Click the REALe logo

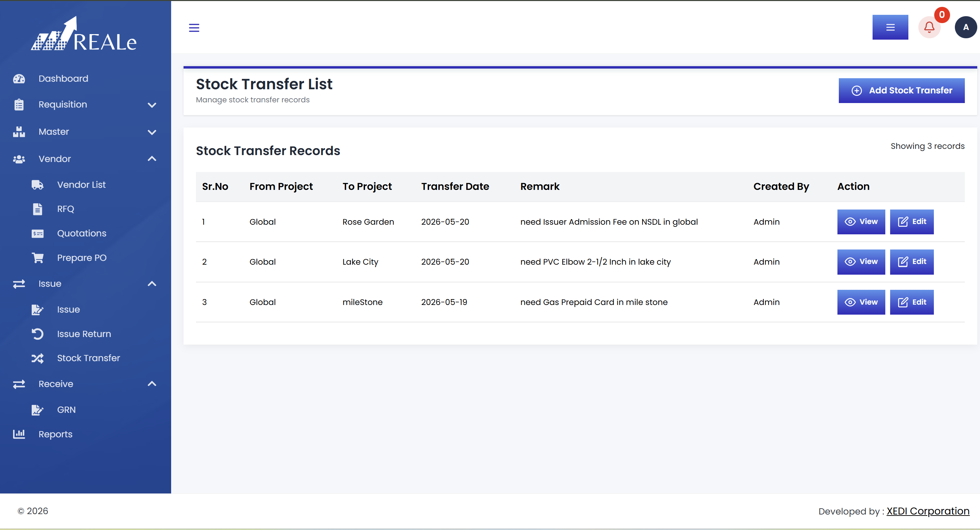coord(84,33)
